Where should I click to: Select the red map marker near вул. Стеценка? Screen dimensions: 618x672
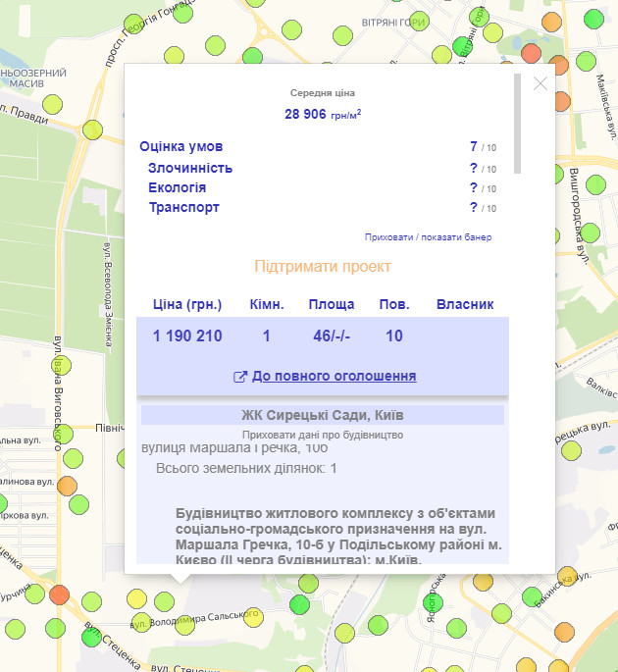click(x=60, y=594)
